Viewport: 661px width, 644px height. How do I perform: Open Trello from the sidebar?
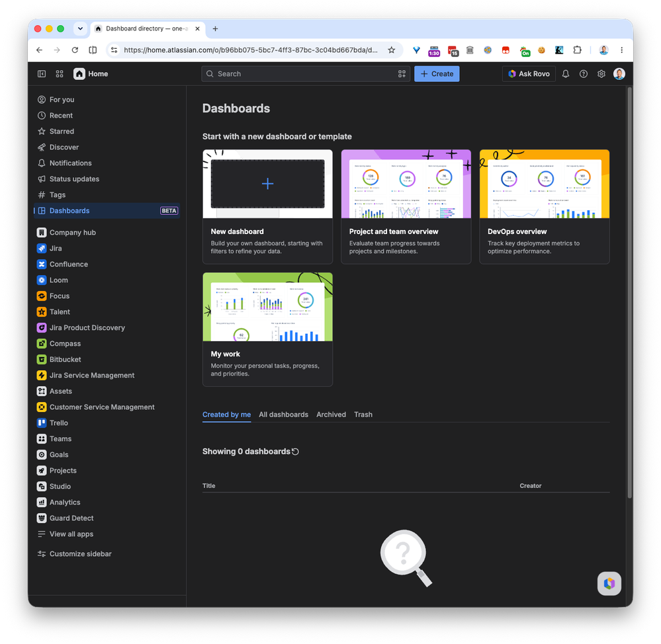(x=59, y=423)
